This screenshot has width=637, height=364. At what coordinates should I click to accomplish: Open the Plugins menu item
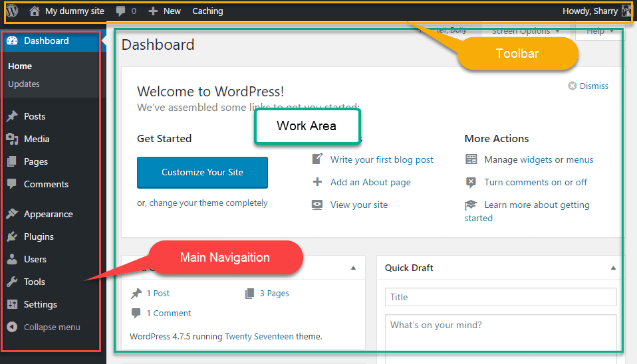click(x=39, y=236)
